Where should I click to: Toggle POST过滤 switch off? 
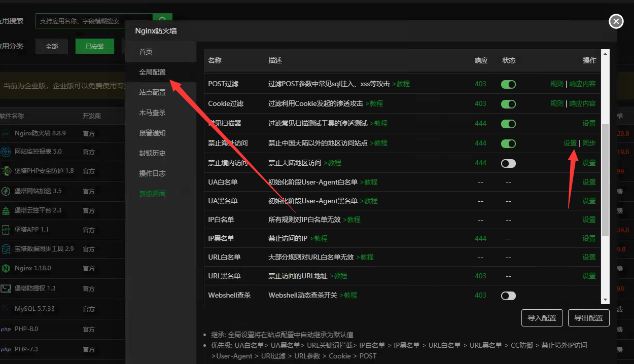point(508,84)
